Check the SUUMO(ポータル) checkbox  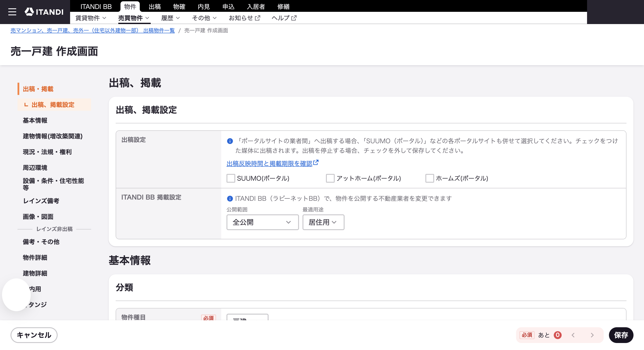pyautogui.click(x=230, y=178)
